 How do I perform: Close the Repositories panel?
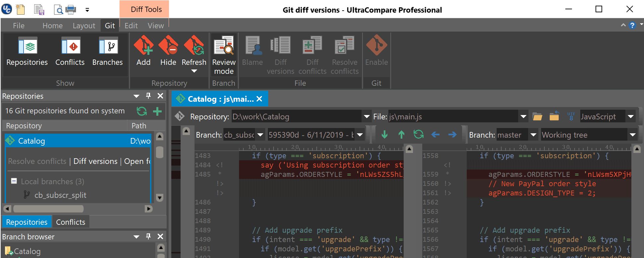click(x=160, y=96)
